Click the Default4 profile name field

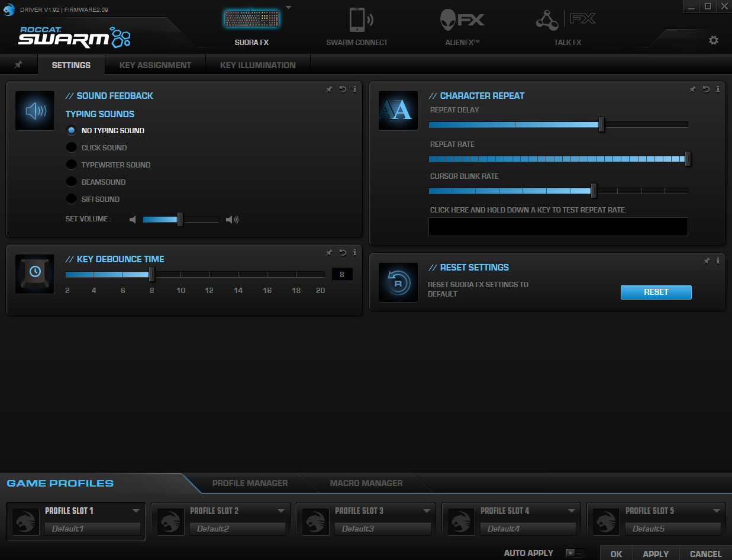[x=528, y=529]
